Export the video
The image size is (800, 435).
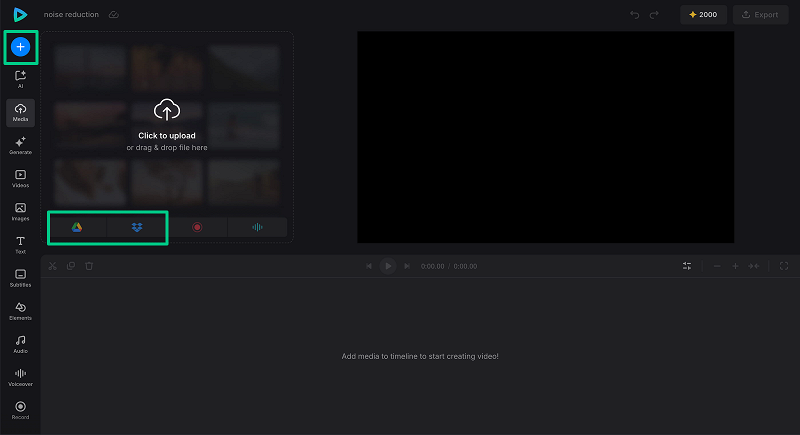coord(760,15)
